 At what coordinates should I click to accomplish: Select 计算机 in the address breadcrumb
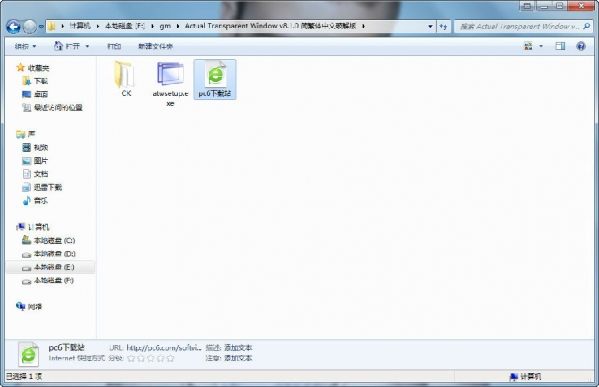click(80, 26)
